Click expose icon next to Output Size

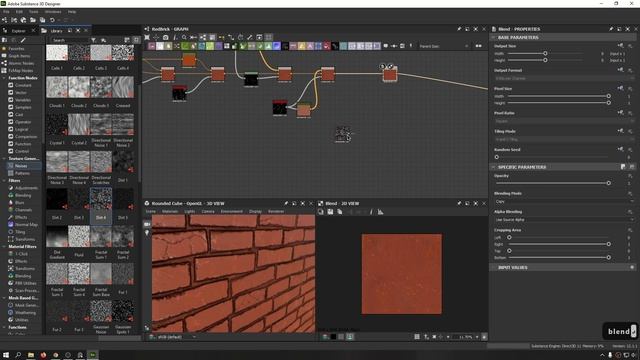621,46
